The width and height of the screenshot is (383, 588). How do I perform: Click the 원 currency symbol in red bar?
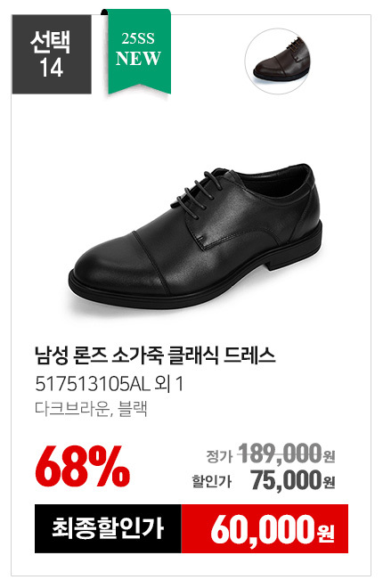pyautogui.click(x=326, y=534)
